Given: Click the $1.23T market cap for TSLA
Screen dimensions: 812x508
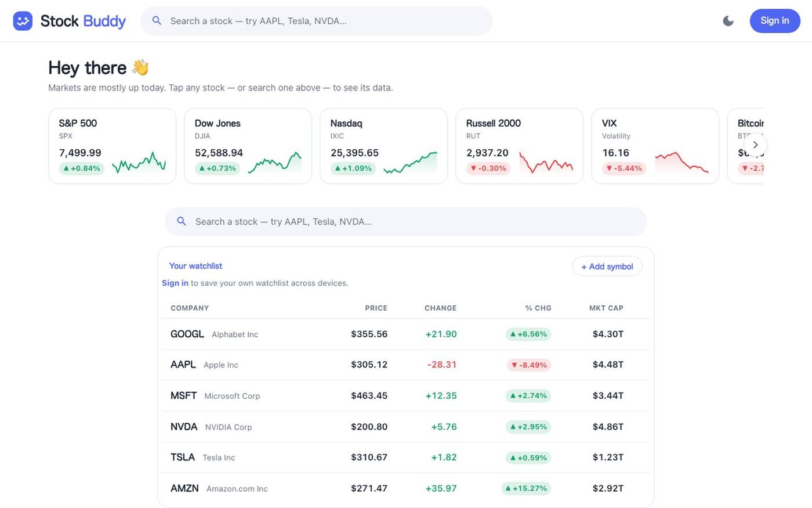Looking at the screenshot, I should [x=608, y=457].
